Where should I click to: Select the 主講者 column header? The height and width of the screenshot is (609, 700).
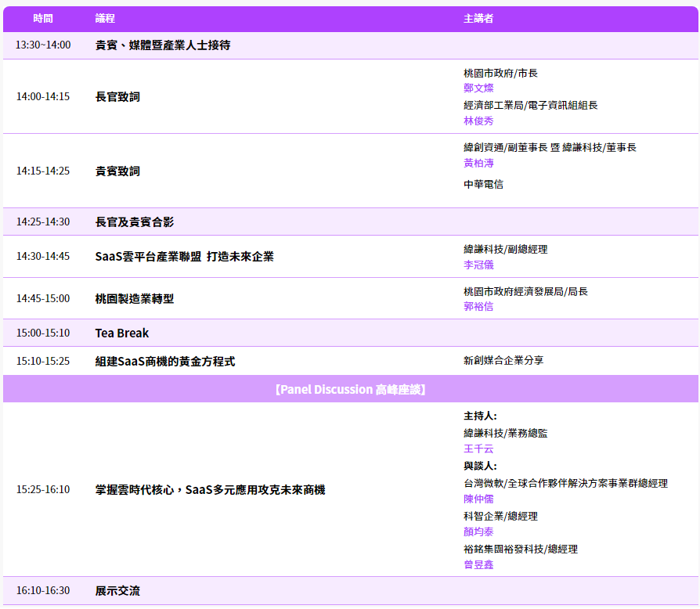pos(478,18)
